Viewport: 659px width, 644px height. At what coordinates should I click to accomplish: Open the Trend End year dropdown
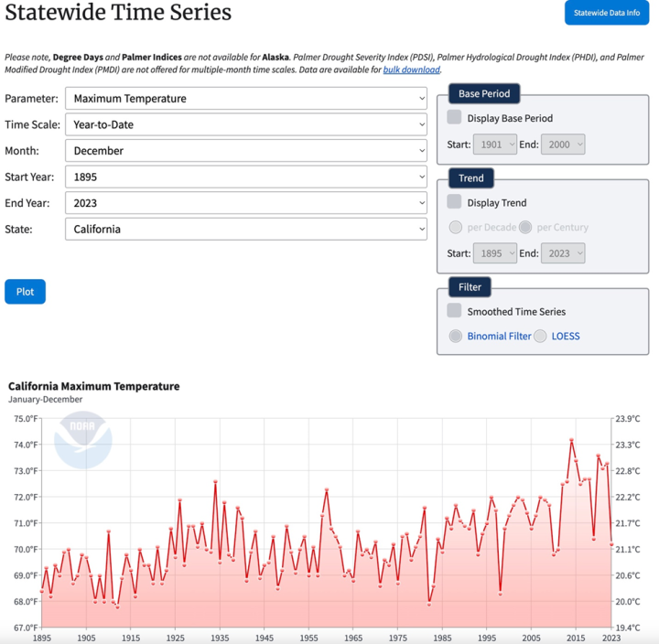[x=562, y=253]
